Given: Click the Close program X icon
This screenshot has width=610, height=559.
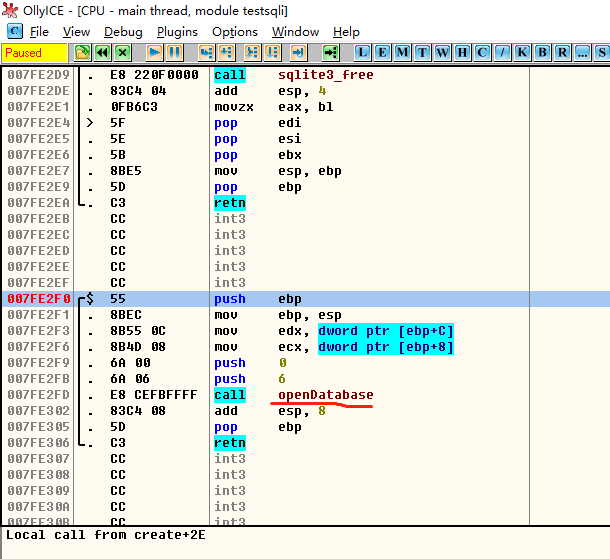Looking at the screenshot, I should point(122,52).
